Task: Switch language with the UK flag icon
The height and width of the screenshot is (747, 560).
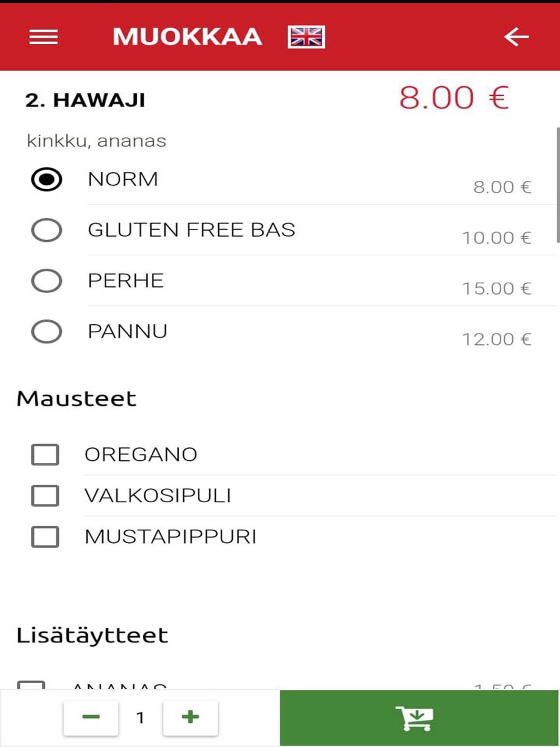Action: point(306,37)
